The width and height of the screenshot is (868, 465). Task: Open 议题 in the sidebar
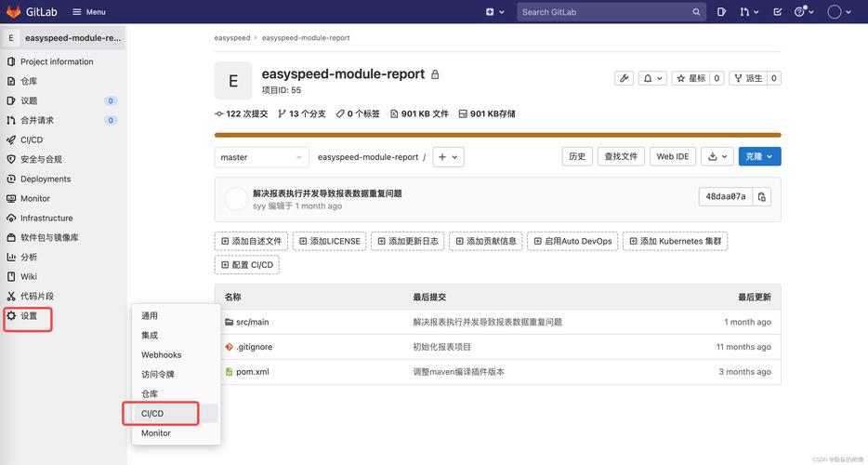click(x=29, y=100)
